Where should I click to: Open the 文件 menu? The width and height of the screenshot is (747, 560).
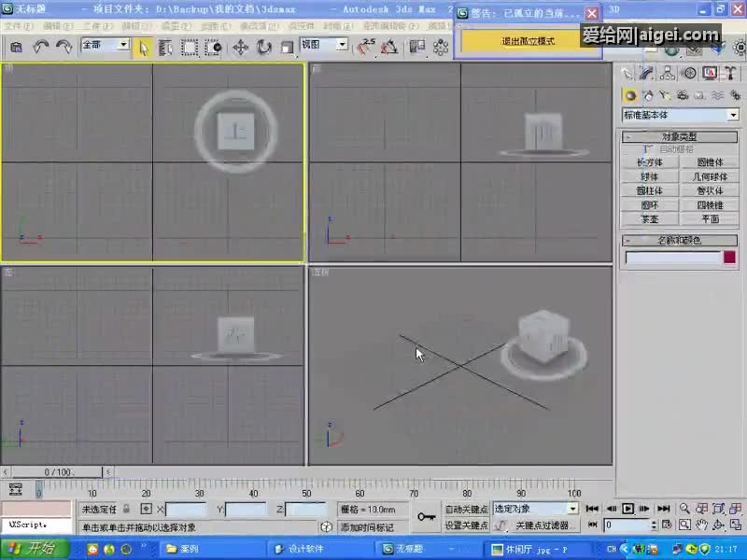pos(17,26)
